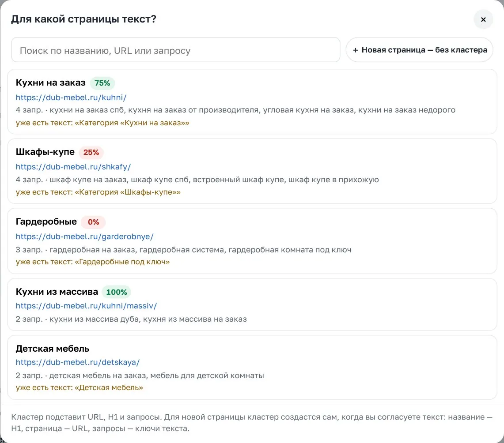Open the dub-mebel.ru/detskaya/ link
The height and width of the screenshot is (443, 504).
click(x=77, y=362)
